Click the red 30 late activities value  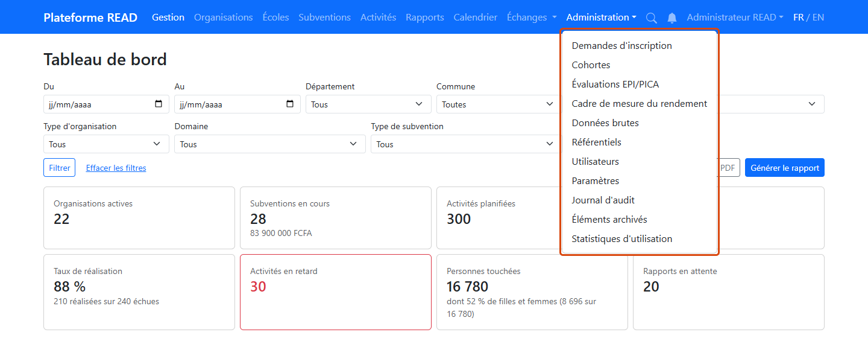pyautogui.click(x=258, y=286)
